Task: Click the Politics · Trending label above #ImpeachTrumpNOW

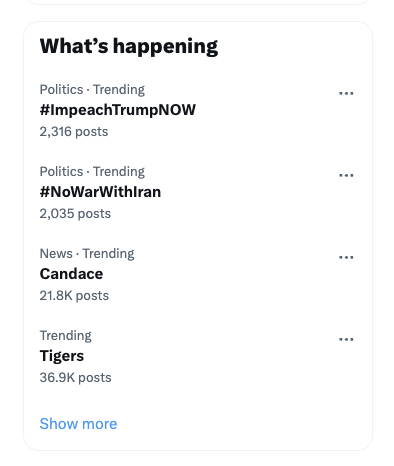Action: coord(92,90)
